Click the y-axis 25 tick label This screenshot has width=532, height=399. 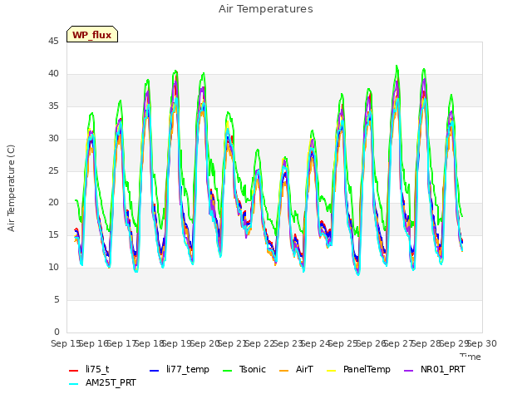point(53,170)
